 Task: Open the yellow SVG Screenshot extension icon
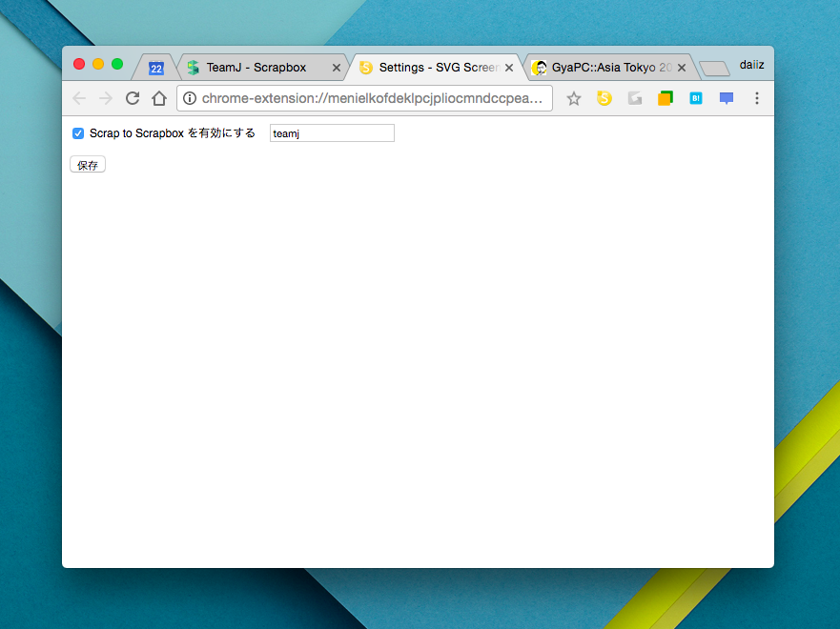[x=604, y=98]
